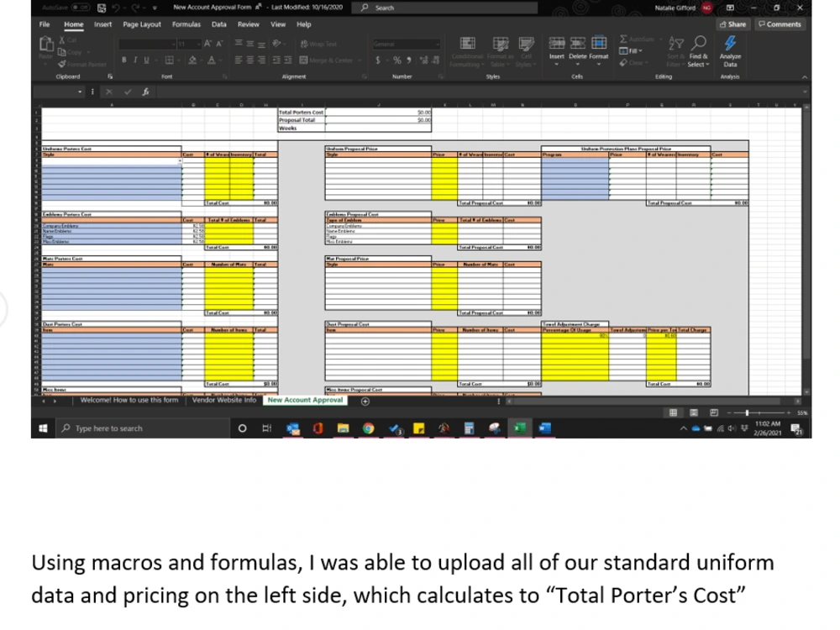Click the Font Color letter A icon

(212, 60)
